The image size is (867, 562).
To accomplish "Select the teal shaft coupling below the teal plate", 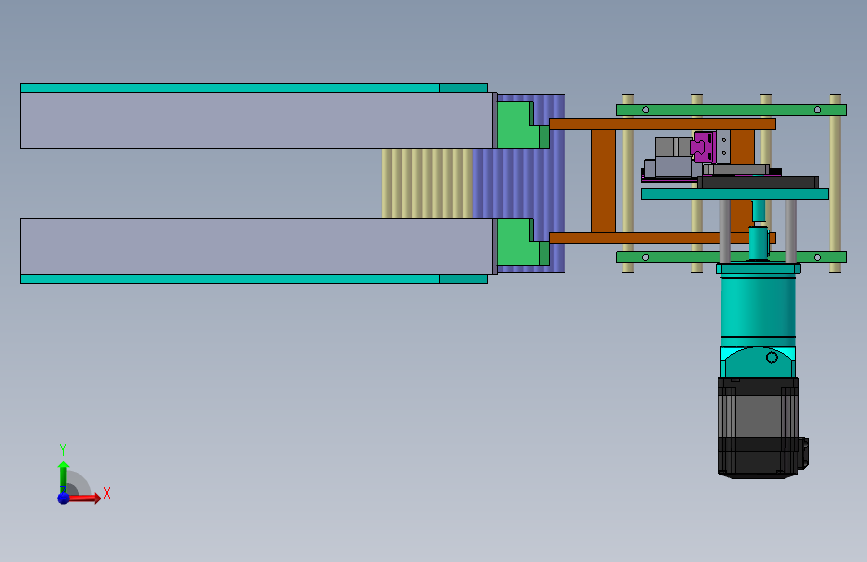I will 758,241.
